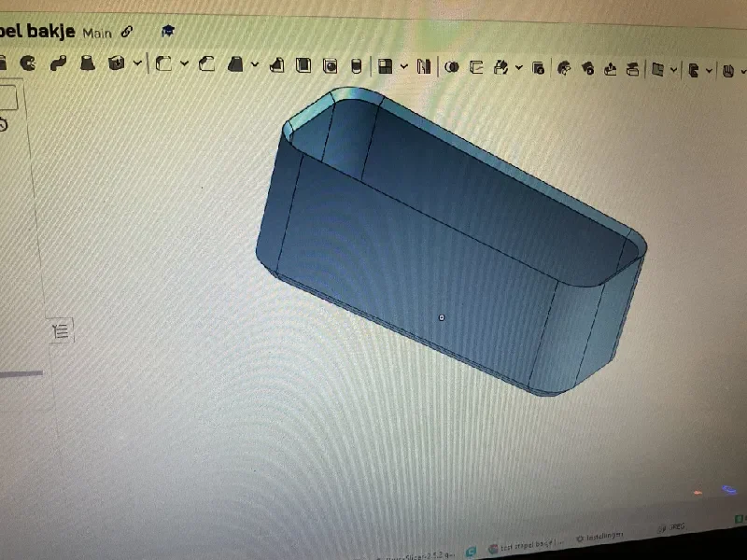747x560 pixels.
Task: Expand the Thicken tool dropdown arrow
Action: point(137,63)
